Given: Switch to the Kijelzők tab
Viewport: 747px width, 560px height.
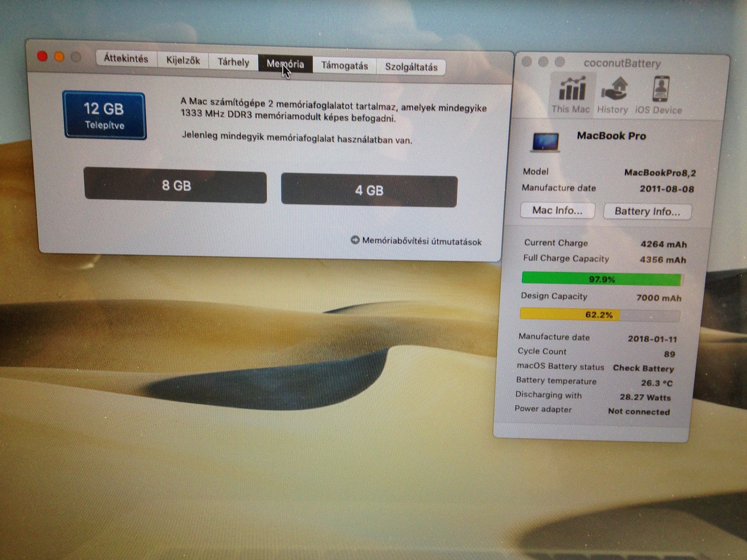Looking at the screenshot, I should pyautogui.click(x=183, y=60).
